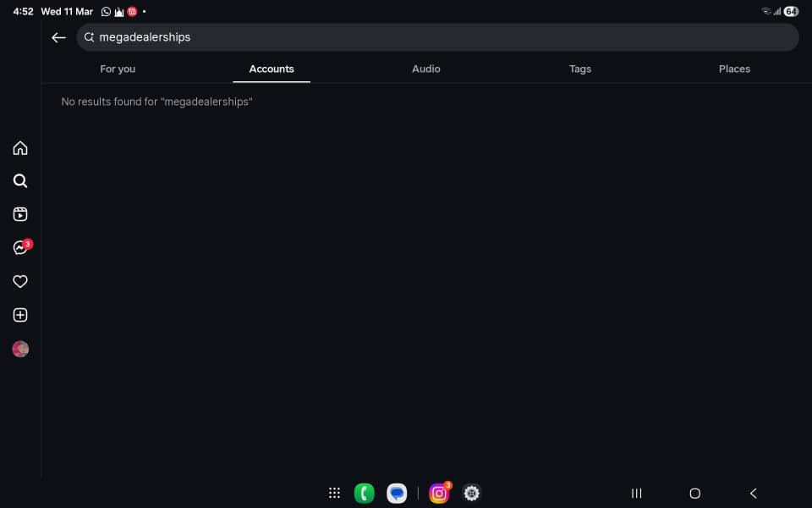Image resolution: width=812 pixels, height=508 pixels.
Task: Open the app drawer grid
Action: (335, 493)
